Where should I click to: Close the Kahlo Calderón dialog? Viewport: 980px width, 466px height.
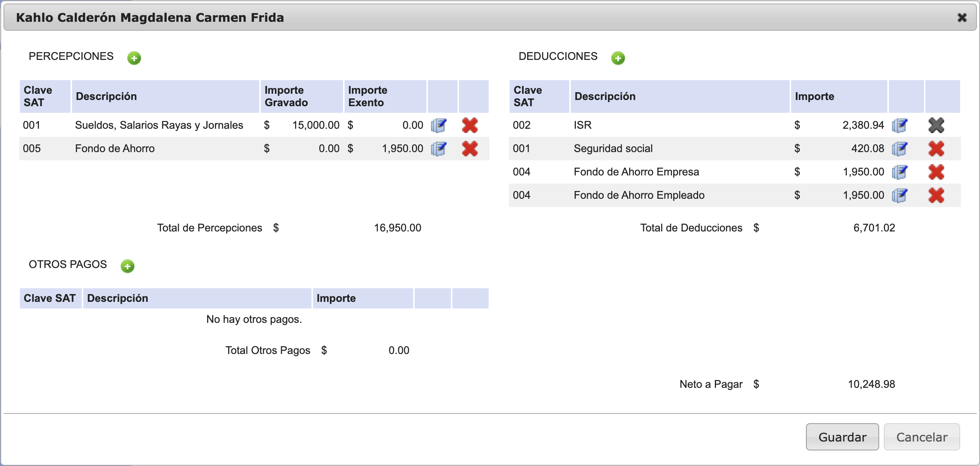pos(962,18)
